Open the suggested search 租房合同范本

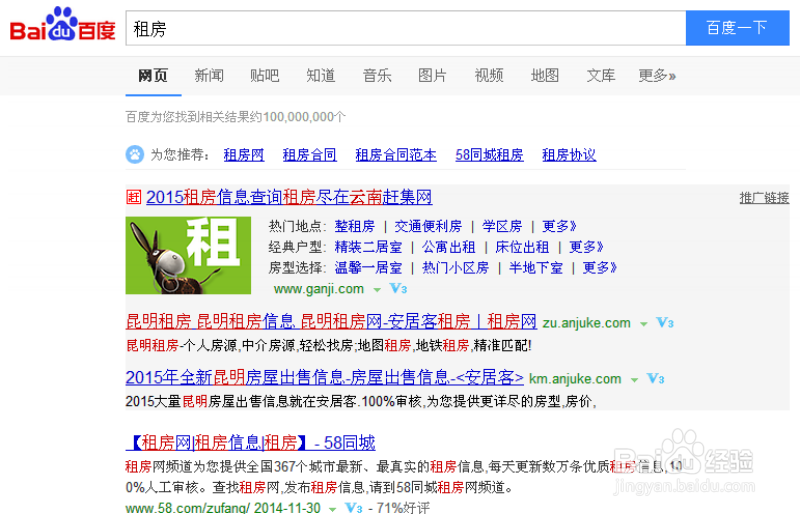click(x=396, y=155)
